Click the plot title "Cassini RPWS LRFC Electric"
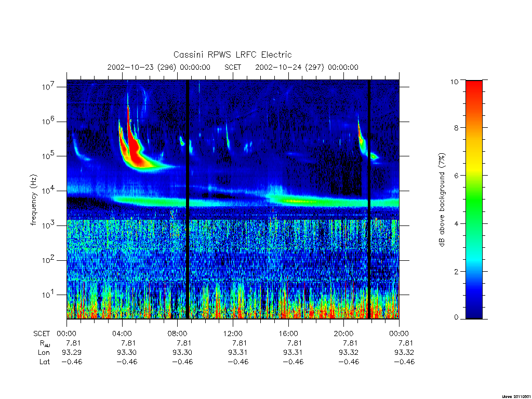The width and height of the screenshot is (532, 399). [232, 55]
